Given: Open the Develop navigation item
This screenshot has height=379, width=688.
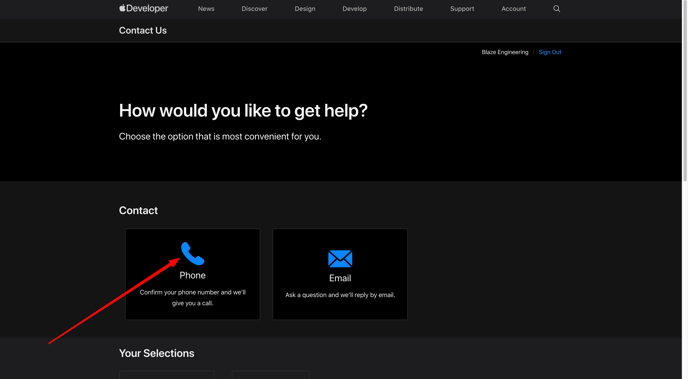Looking at the screenshot, I should 355,9.
